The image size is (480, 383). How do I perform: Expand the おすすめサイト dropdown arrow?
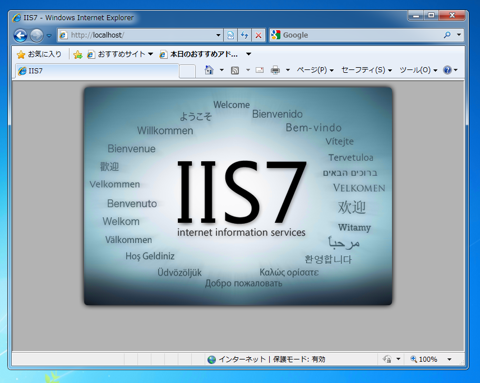(151, 54)
